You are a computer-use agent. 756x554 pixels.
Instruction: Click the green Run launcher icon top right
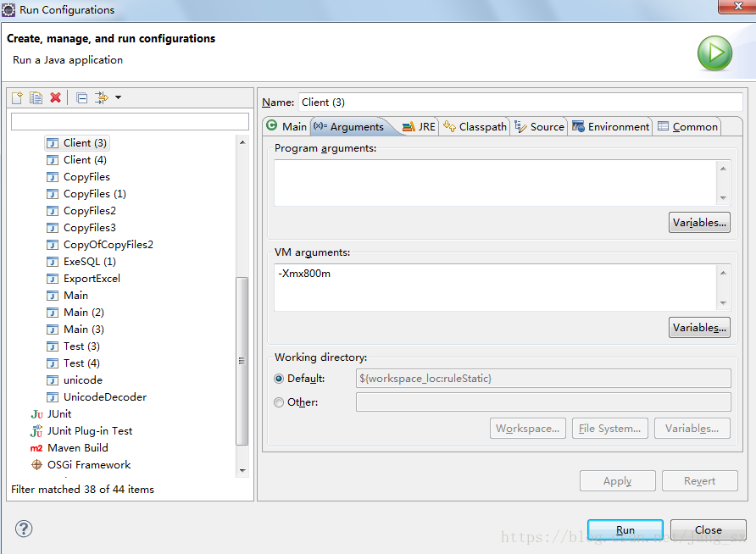point(714,53)
